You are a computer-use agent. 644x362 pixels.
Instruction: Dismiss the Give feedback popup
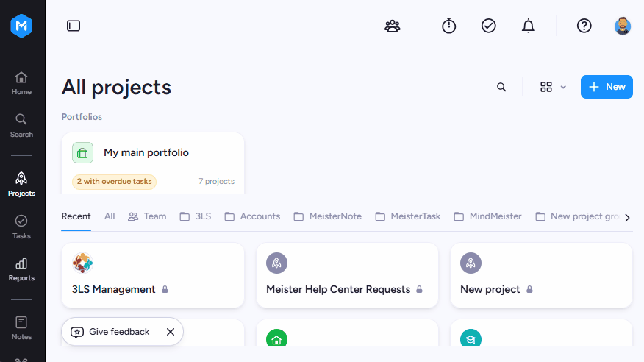click(x=171, y=332)
